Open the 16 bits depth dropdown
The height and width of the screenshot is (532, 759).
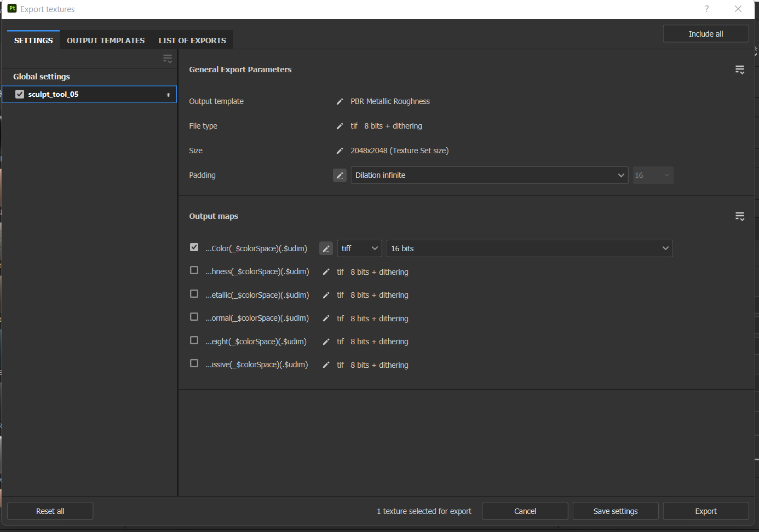(530, 248)
